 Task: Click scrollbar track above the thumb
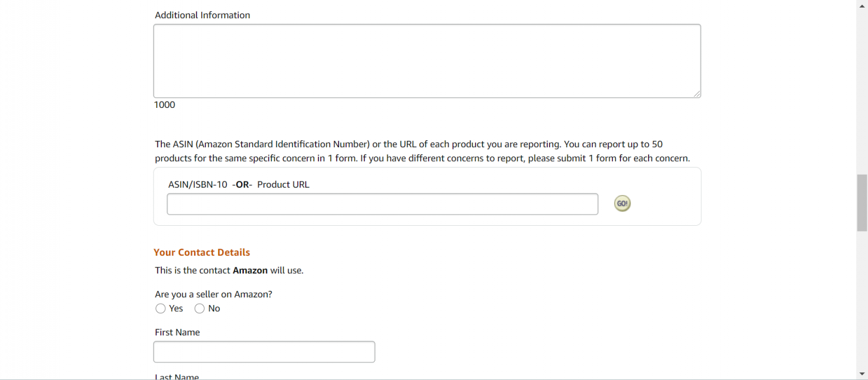(x=862, y=92)
